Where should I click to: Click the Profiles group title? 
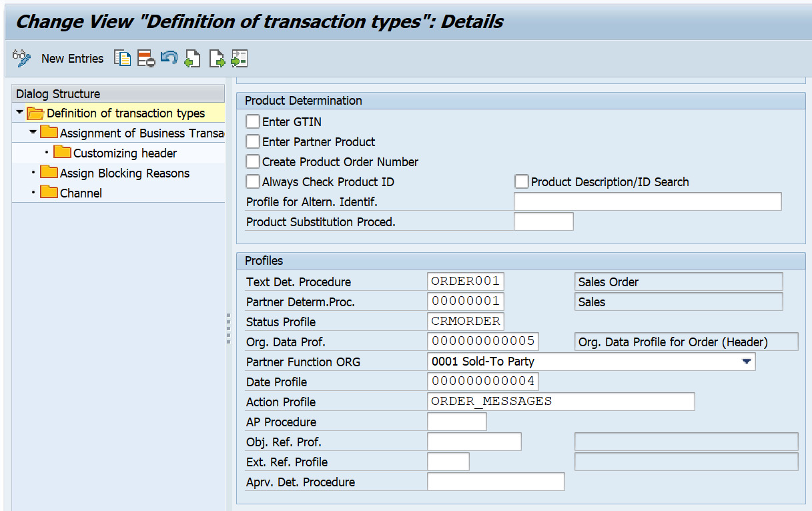(x=264, y=261)
